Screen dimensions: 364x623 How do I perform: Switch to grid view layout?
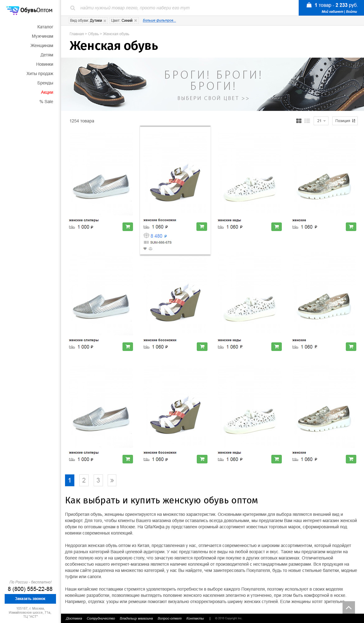[x=299, y=121]
